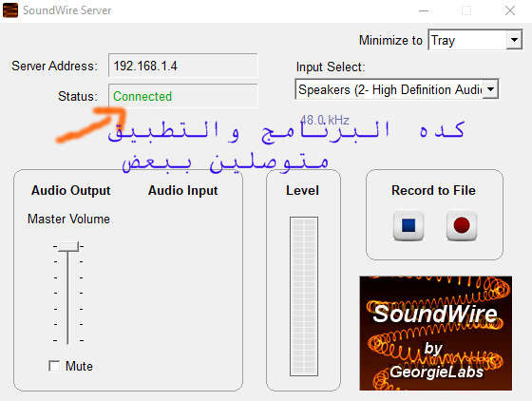Click the Record to File heading
Image resolution: width=532 pixels, height=401 pixels.
(433, 190)
